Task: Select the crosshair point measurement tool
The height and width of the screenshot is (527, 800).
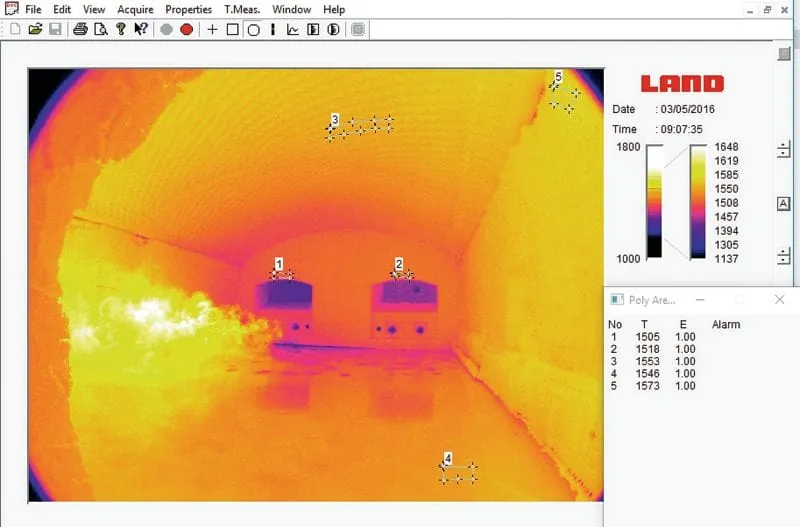Action: click(212, 29)
